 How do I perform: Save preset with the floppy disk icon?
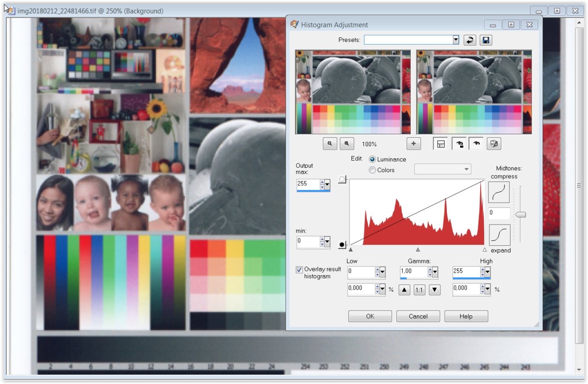(x=486, y=40)
